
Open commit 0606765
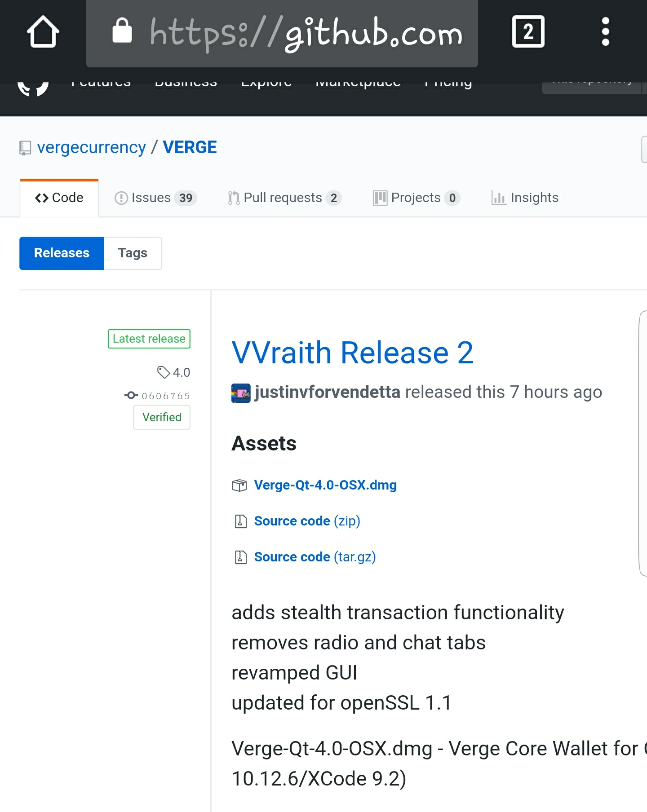[166, 396]
